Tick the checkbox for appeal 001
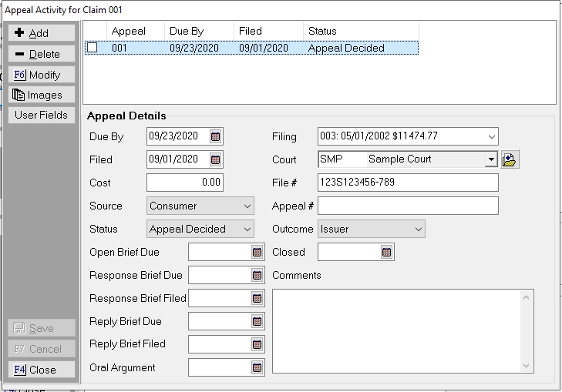562x392 pixels. [x=93, y=48]
